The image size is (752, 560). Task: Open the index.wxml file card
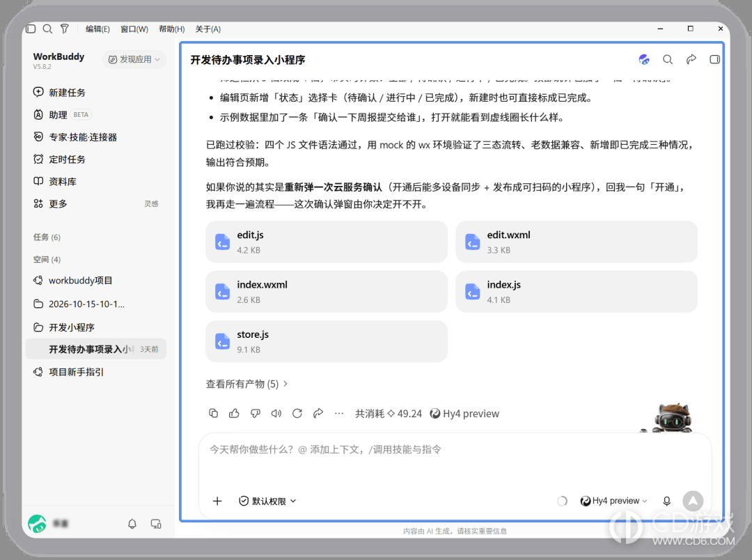327,292
